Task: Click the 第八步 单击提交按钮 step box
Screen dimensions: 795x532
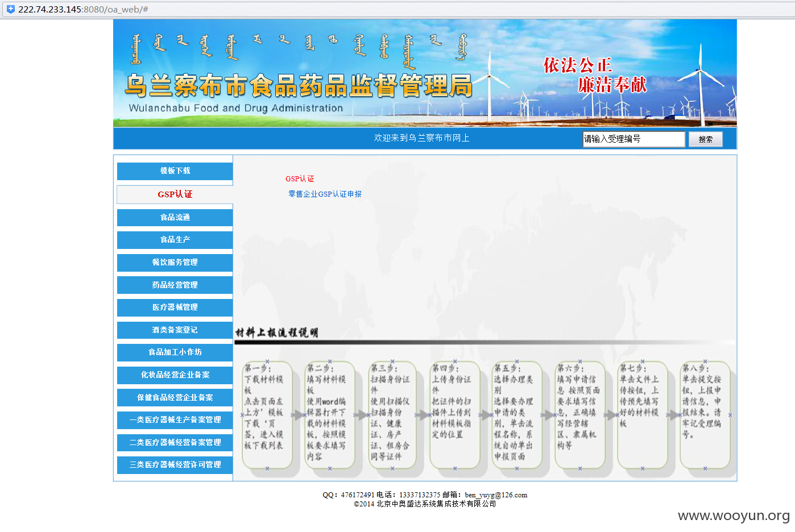Action: click(x=705, y=415)
